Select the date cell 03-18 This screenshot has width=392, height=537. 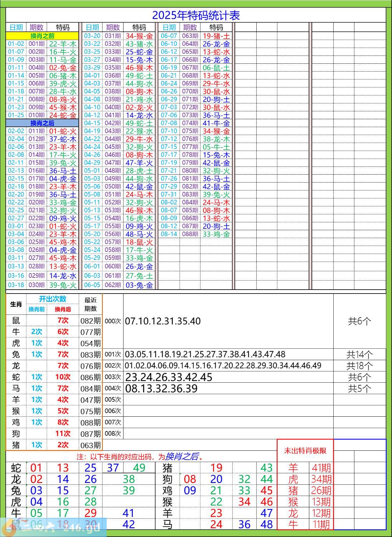(x=16, y=285)
